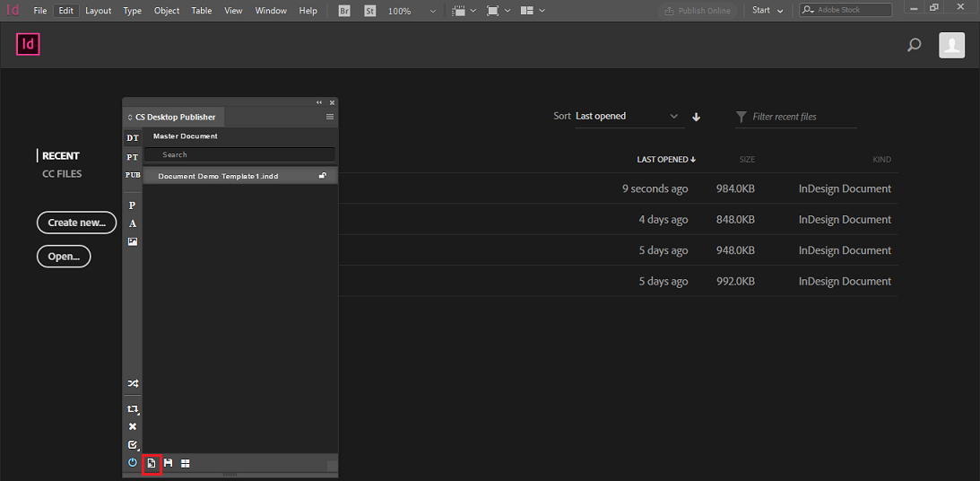Sort by the KIND column header
This screenshot has height=481, width=980.
[x=881, y=160]
